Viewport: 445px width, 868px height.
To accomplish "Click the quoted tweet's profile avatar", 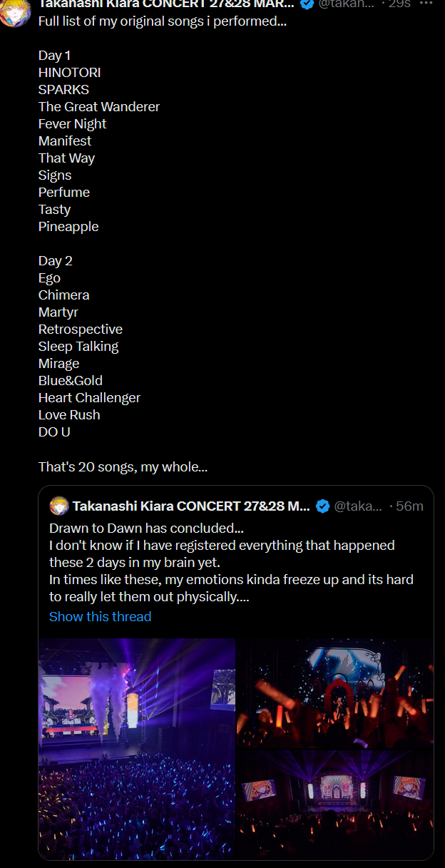I will pyautogui.click(x=59, y=506).
